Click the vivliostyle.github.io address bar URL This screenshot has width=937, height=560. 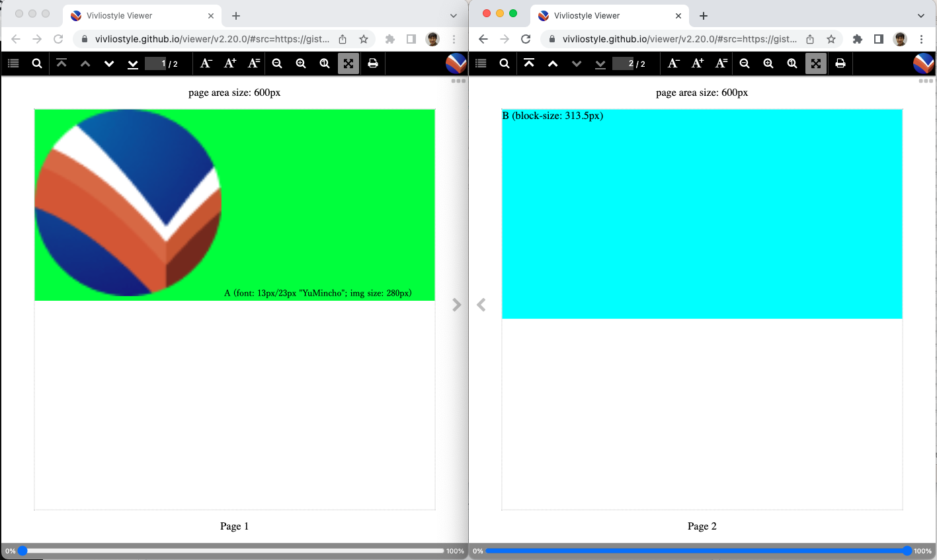coord(205,39)
